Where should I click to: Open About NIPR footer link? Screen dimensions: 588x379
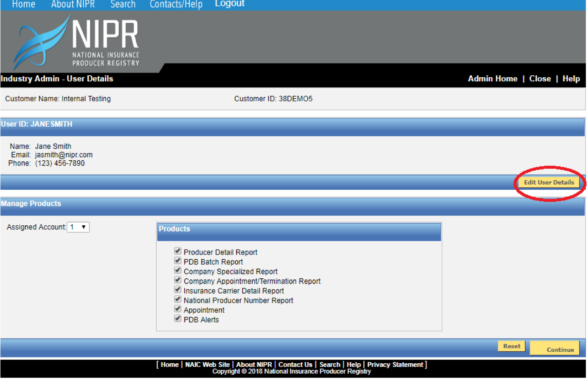click(254, 365)
